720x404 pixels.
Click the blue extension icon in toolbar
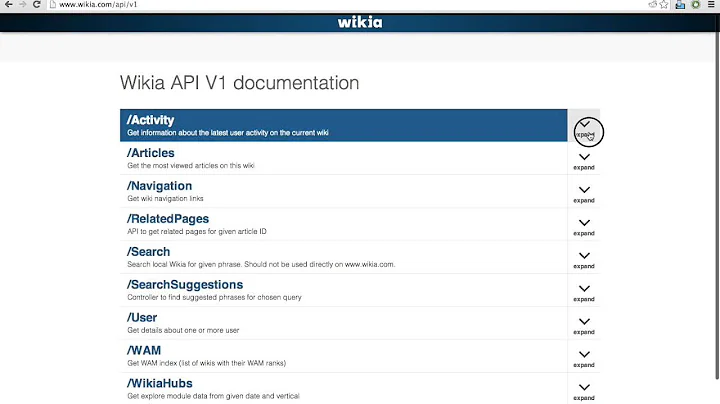pos(680,5)
